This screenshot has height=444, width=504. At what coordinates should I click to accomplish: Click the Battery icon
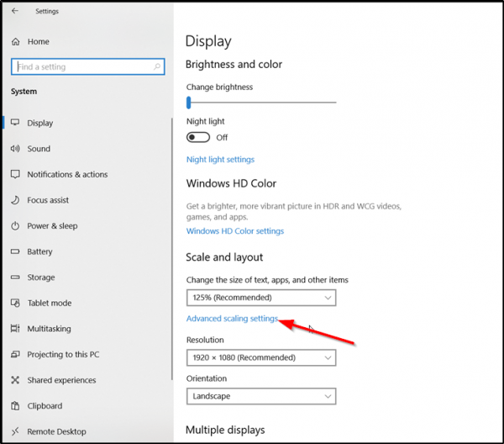[x=15, y=251]
